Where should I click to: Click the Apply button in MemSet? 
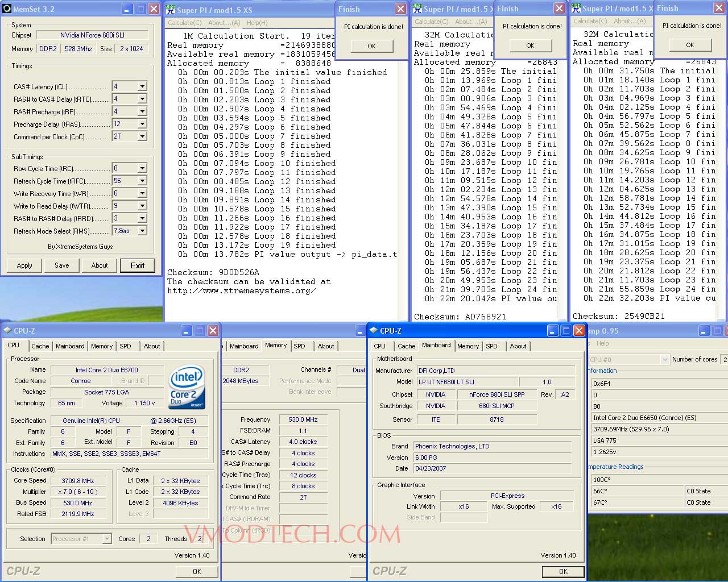click(24, 265)
